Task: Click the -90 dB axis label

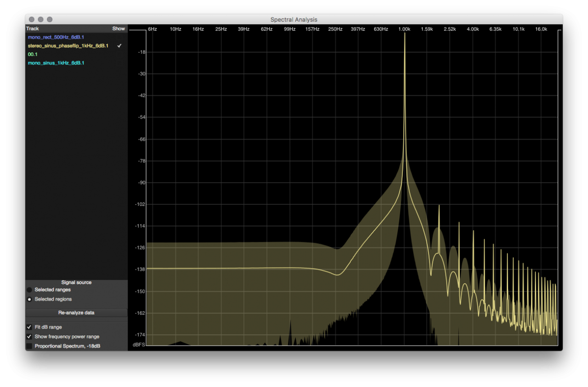Action: (142, 182)
